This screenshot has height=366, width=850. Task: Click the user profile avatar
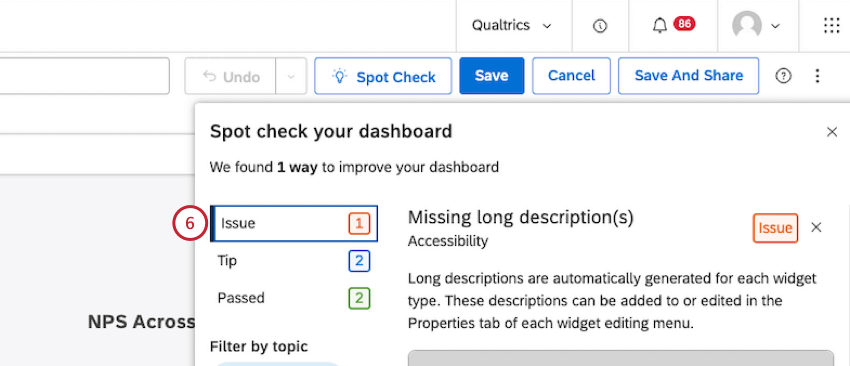pos(746,25)
